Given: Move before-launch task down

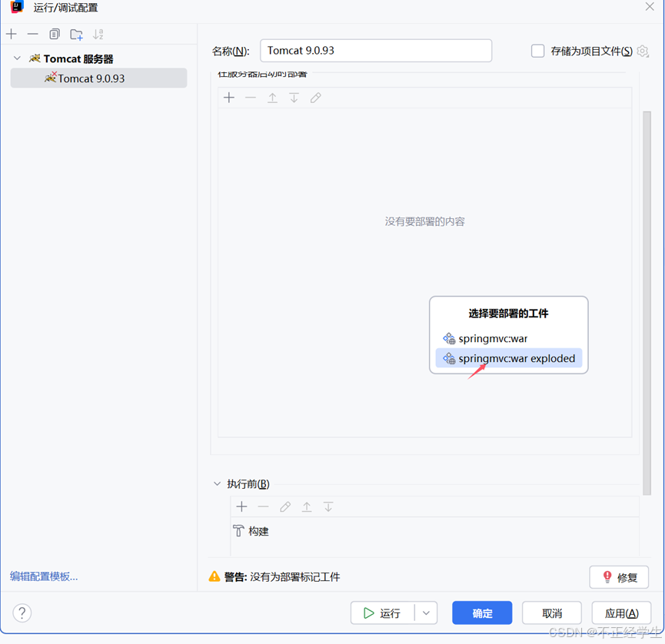Looking at the screenshot, I should (x=328, y=506).
